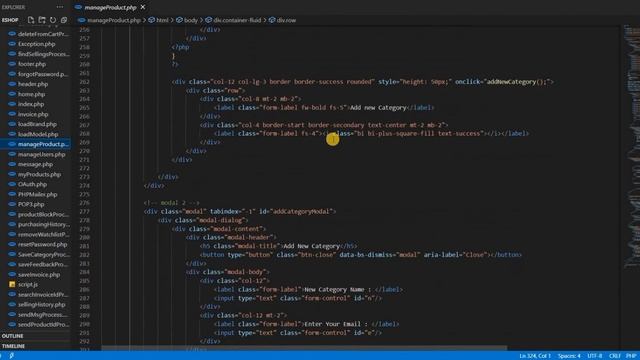Click the line and column status indicator

pos(535,356)
